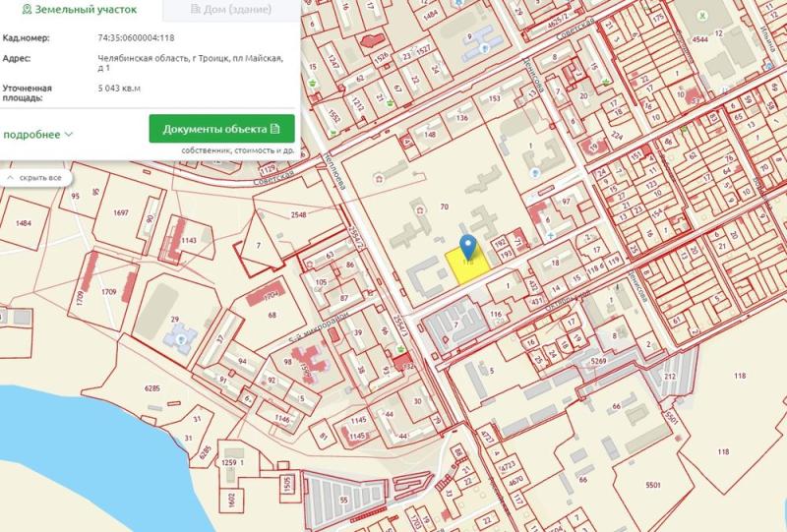Select parcel labeled 1602
Image resolution: width=787 pixels, height=532 pixels.
(231, 500)
